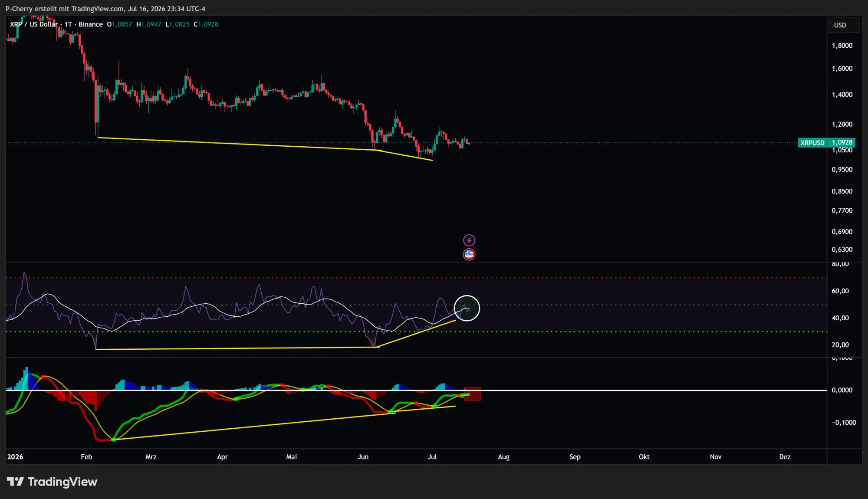Open the USD currency selector
Viewport: 868px width, 499px height.
point(844,25)
